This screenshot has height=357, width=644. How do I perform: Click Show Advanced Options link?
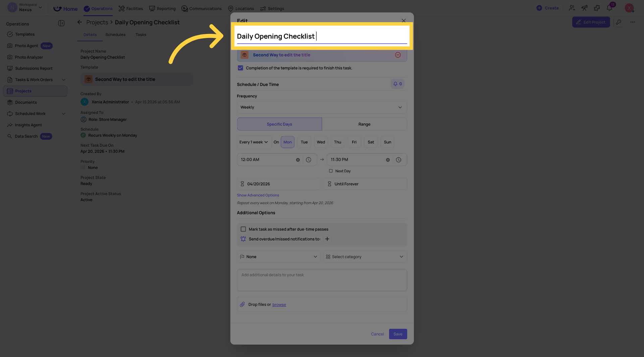tap(258, 195)
